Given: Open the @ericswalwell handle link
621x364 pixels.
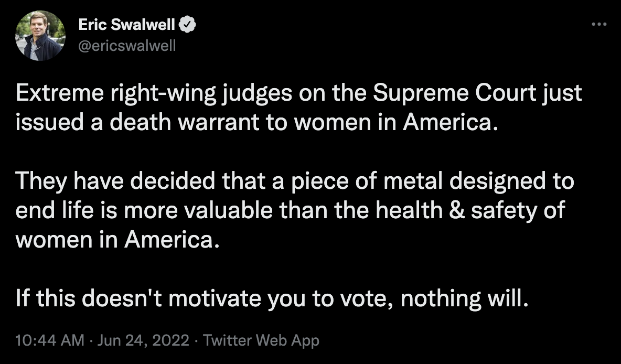Looking at the screenshot, I should [x=127, y=46].
